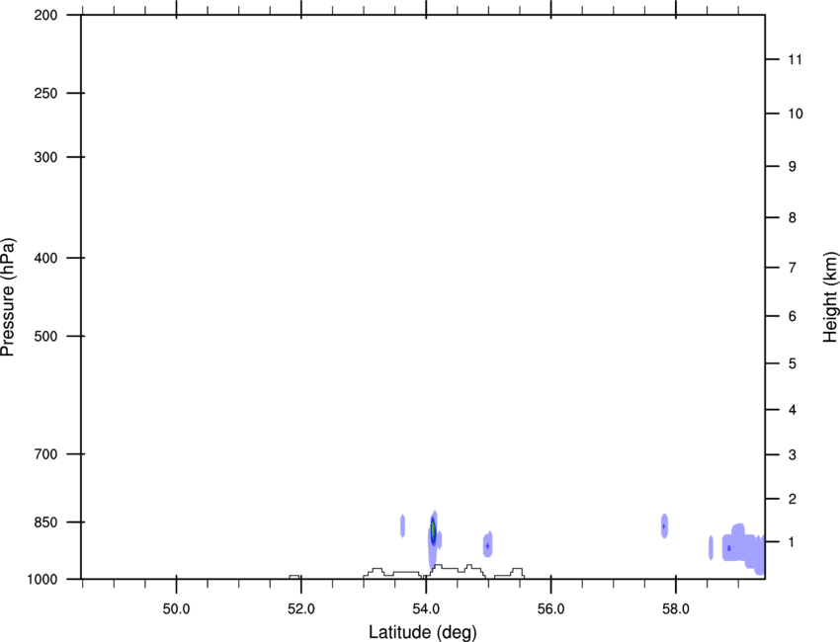Click the green-core contour near 54 degrees
This screenshot has width=840, height=642.
pyautogui.click(x=433, y=530)
